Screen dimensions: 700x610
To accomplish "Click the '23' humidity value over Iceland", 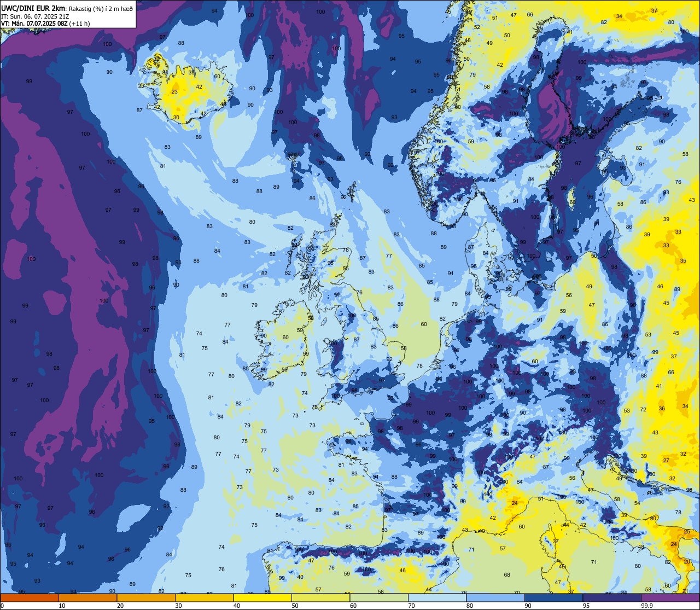I will pos(174,92).
